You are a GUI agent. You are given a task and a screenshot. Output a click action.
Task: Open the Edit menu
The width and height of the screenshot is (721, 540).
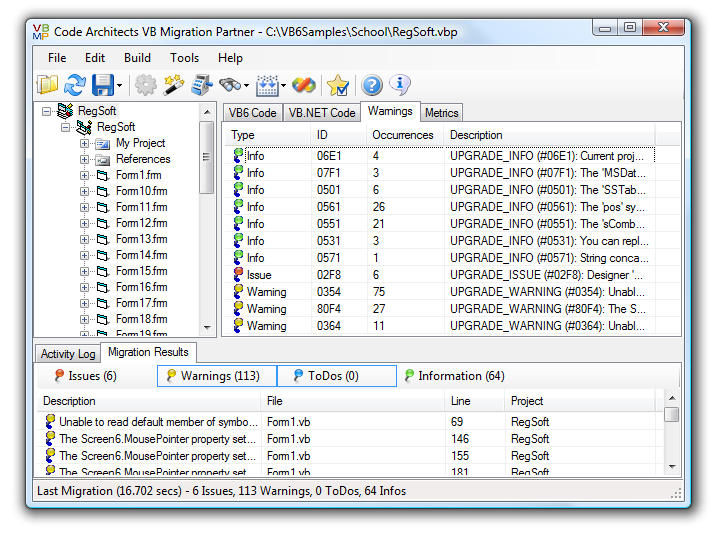tap(95, 58)
